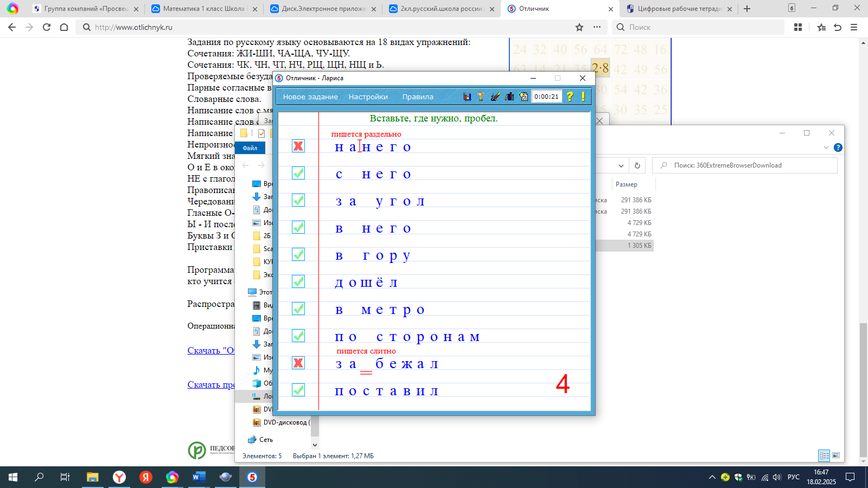Image resolution: width=868 pixels, height=488 pixels.
Task: Open Microsoft Word from the taskbar
Action: click(x=199, y=477)
